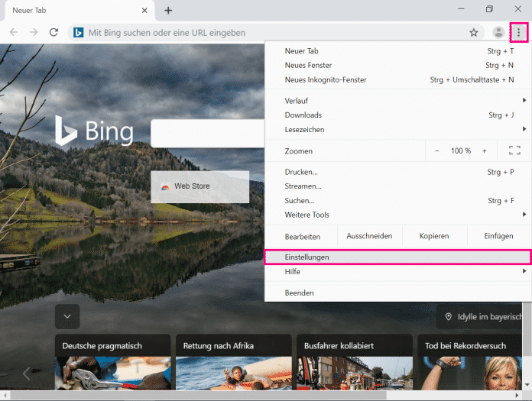Decrease zoom with the minus button
This screenshot has width=532, height=401.
point(437,151)
